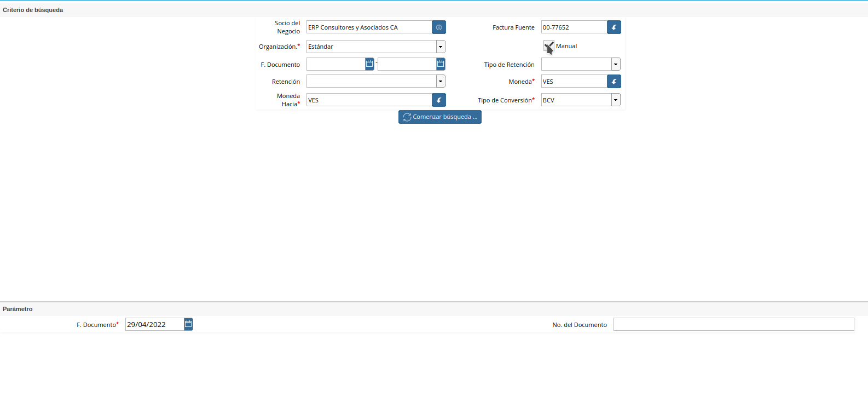
Task: Expand the Retención dropdown
Action: [x=441, y=82]
